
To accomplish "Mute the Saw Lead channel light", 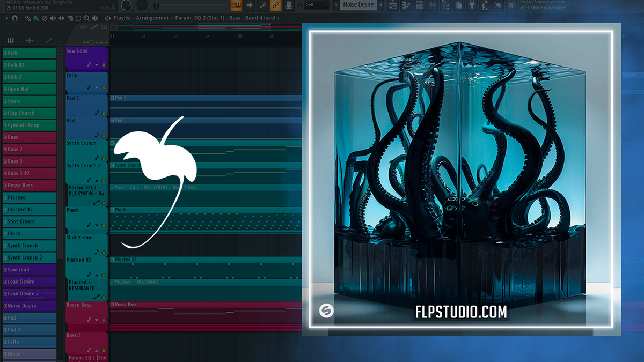I will [104, 65].
